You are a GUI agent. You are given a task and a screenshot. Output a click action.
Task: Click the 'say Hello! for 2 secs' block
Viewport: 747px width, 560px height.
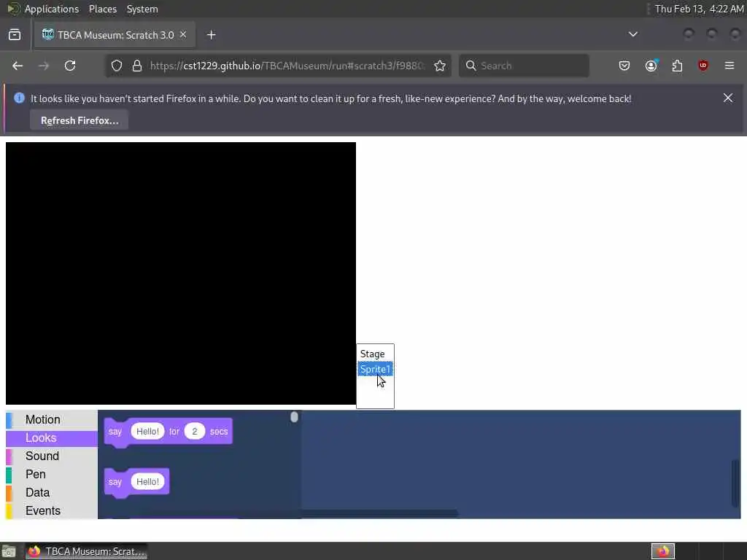point(115,432)
